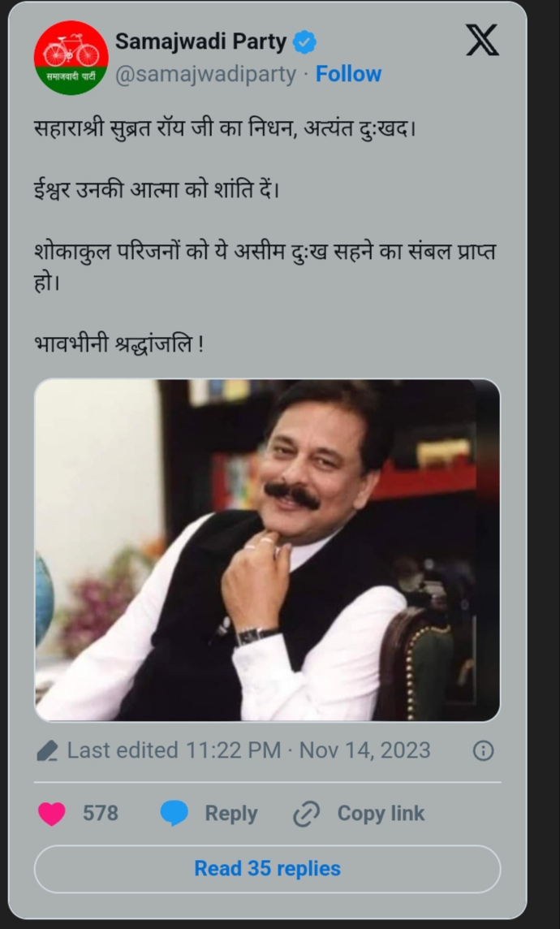Click the blue reply bubble icon

[174, 814]
